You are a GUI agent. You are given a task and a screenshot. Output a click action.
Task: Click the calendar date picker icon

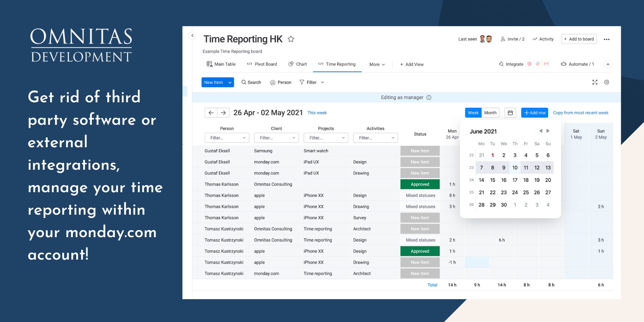[510, 113]
